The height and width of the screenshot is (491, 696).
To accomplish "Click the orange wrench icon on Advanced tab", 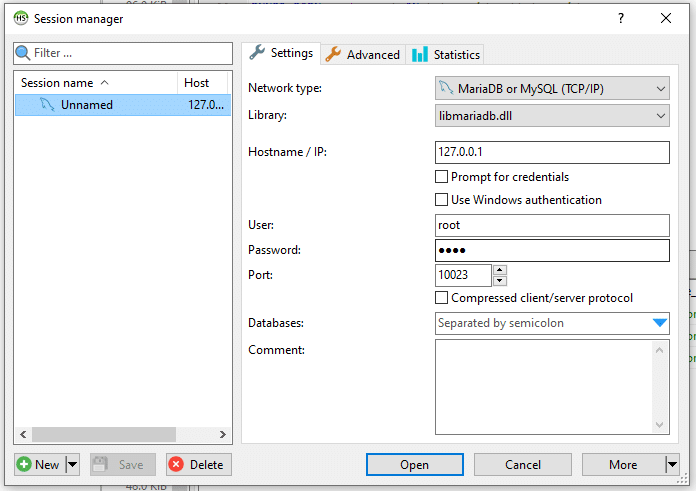I will [333, 55].
